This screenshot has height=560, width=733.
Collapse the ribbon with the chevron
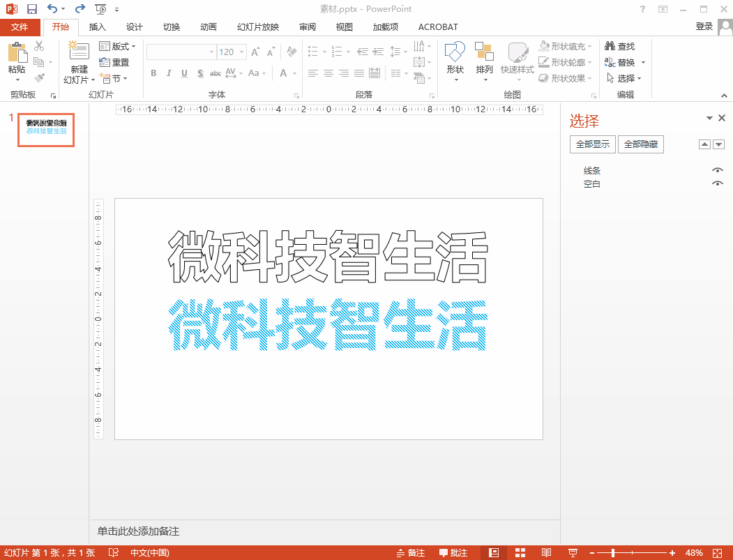[724, 96]
